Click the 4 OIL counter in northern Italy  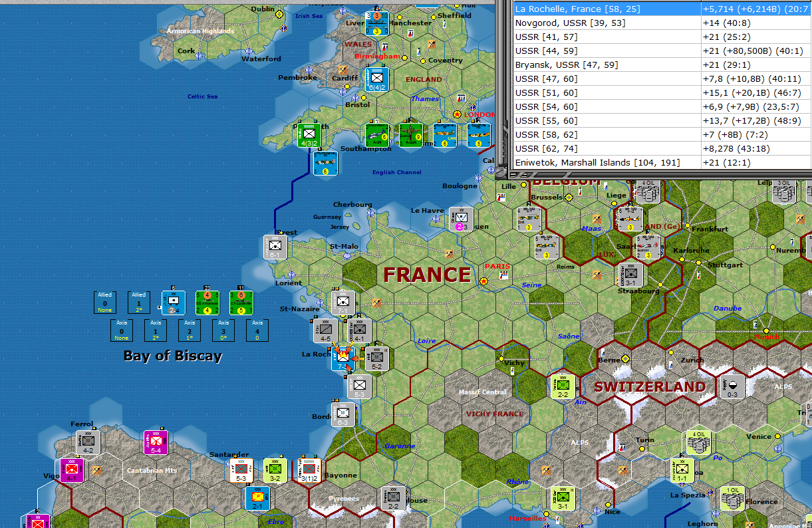pyautogui.click(x=698, y=443)
